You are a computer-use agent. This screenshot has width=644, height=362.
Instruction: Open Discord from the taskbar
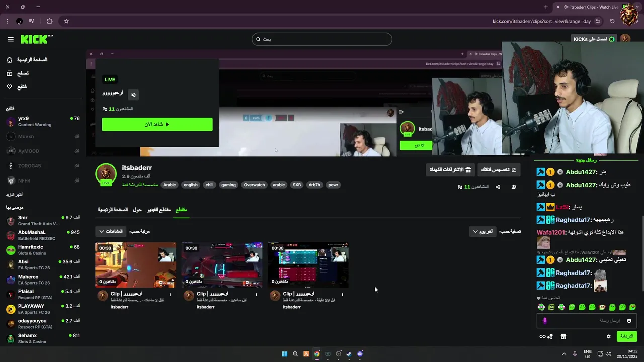coord(360,354)
